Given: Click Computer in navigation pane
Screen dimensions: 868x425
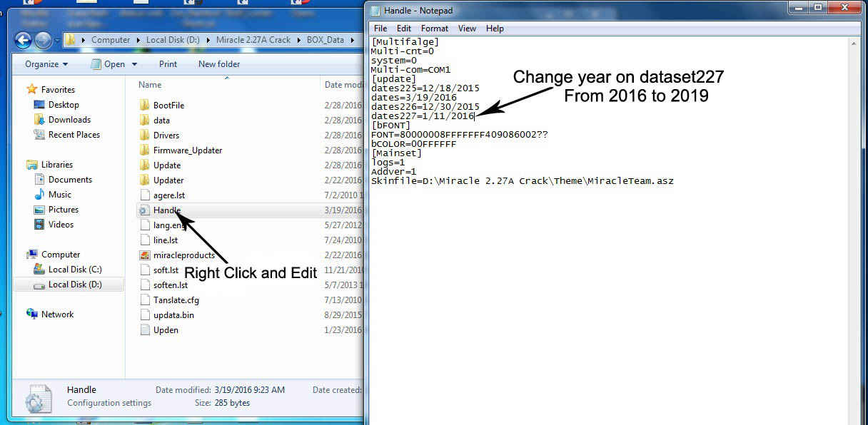Looking at the screenshot, I should (61, 254).
